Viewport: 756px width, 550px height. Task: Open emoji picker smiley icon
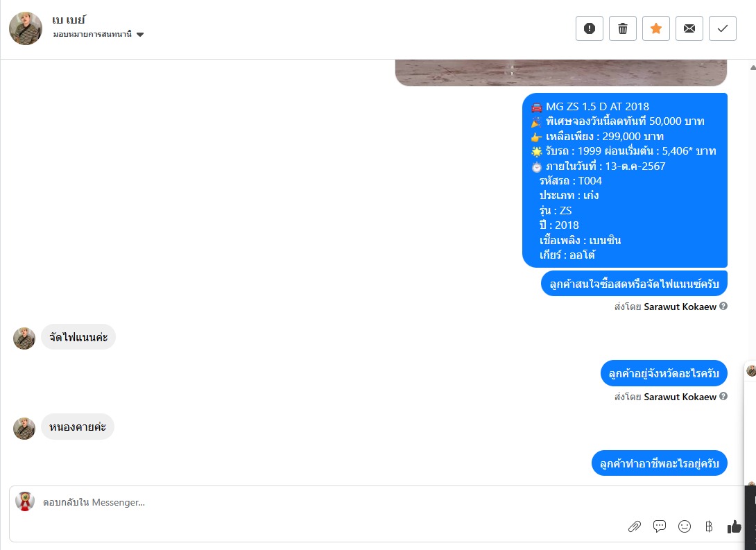click(684, 526)
